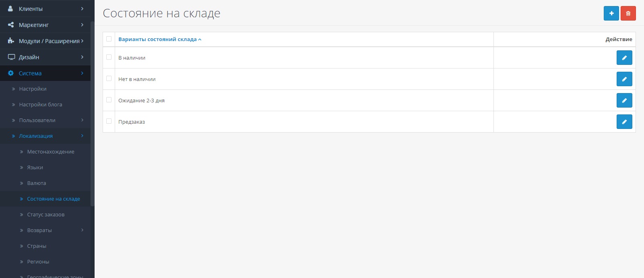Toggle the select-all checkbox in table header
Screen dimensions: 644x278
[109, 39]
